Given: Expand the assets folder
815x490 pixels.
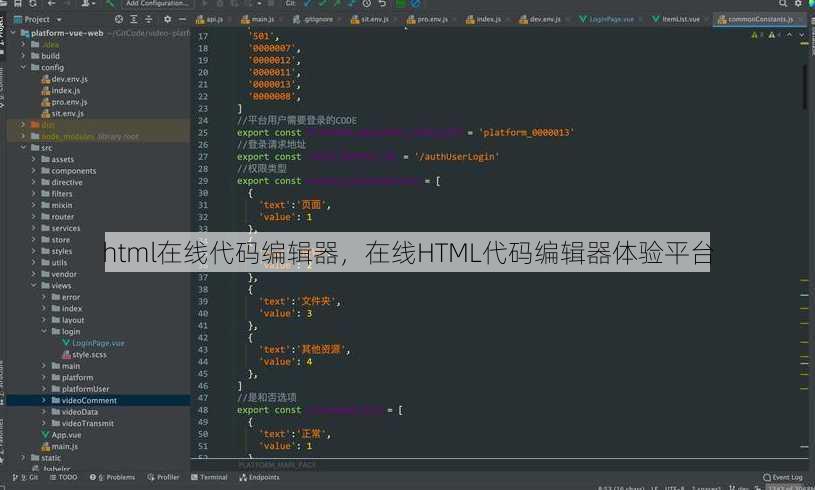Looking at the screenshot, I should [x=34, y=159].
